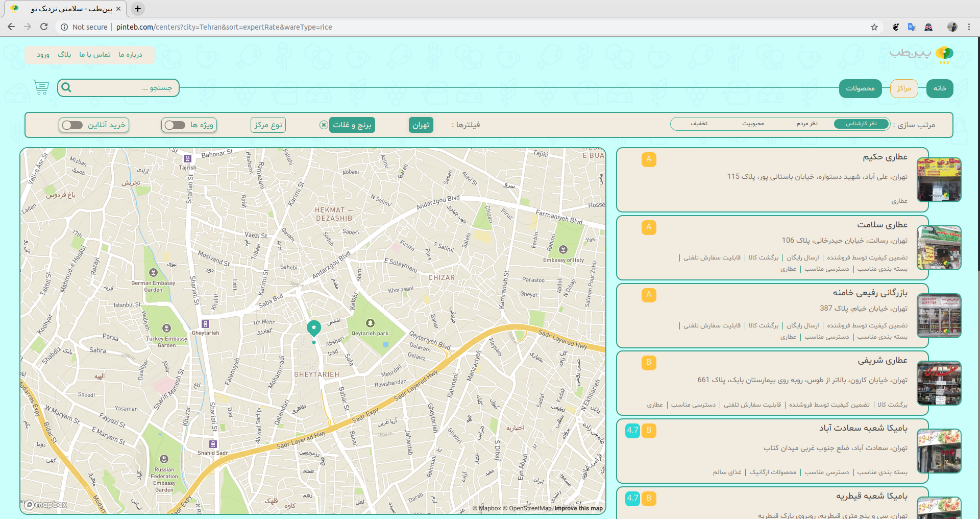980x519 pixels.
Task: Open بازرگانی رفیعی خامنه shop thumbnail
Action: (939, 316)
